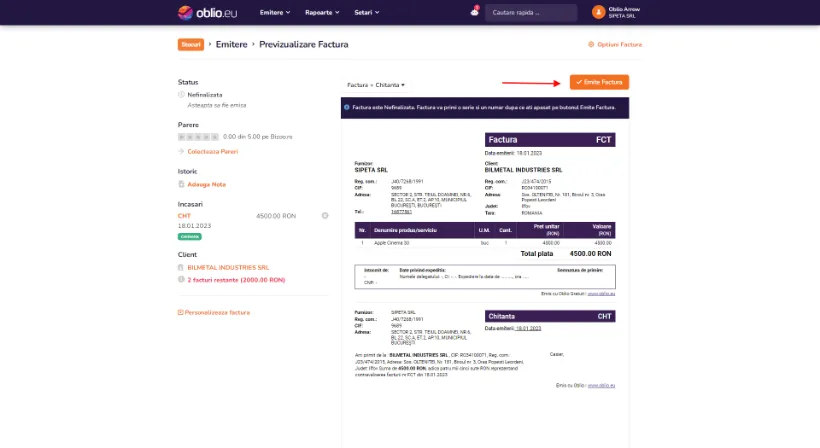The image size is (820, 448).
Task: Click the Stocuri breadcrumb badge
Action: pos(191,44)
